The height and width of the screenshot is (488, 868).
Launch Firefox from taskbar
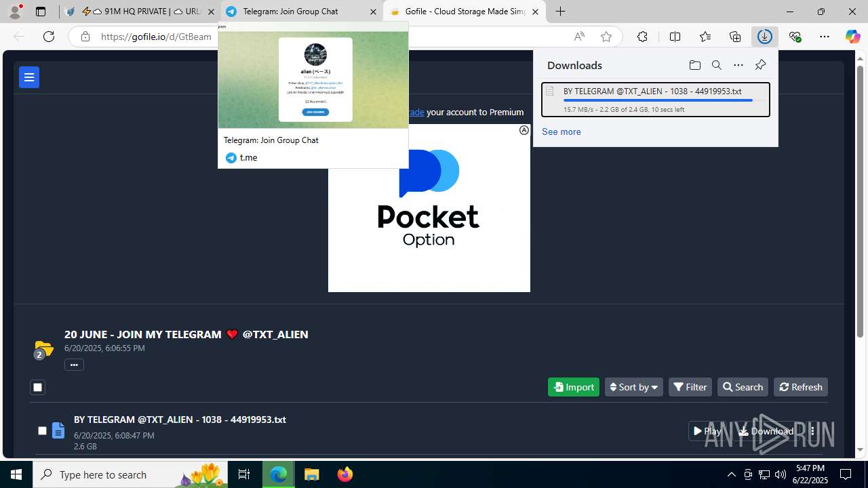[x=345, y=474]
